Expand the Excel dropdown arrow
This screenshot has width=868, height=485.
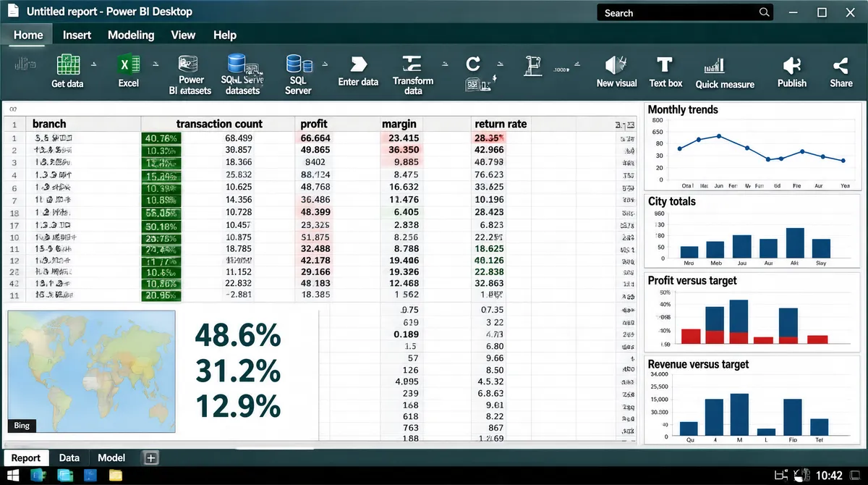tap(156, 65)
